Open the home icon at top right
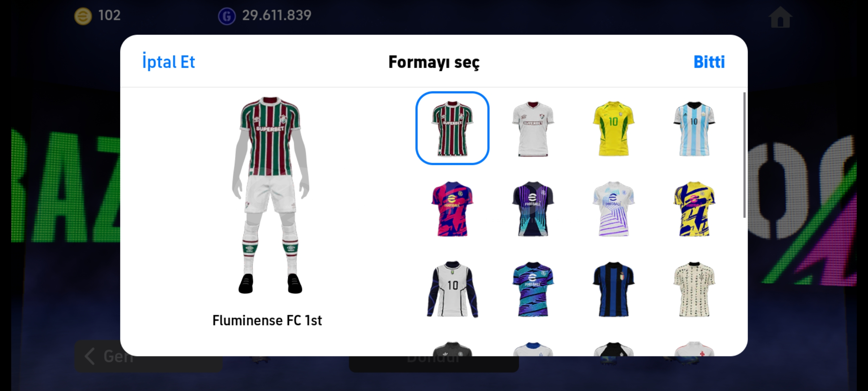Viewport: 868px width, 391px height. tap(780, 17)
